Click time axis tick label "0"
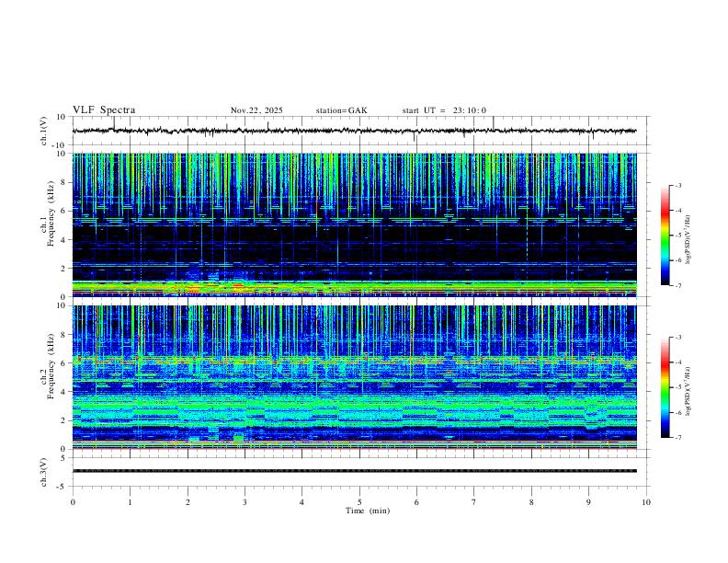The image size is (728, 563). 73,502
